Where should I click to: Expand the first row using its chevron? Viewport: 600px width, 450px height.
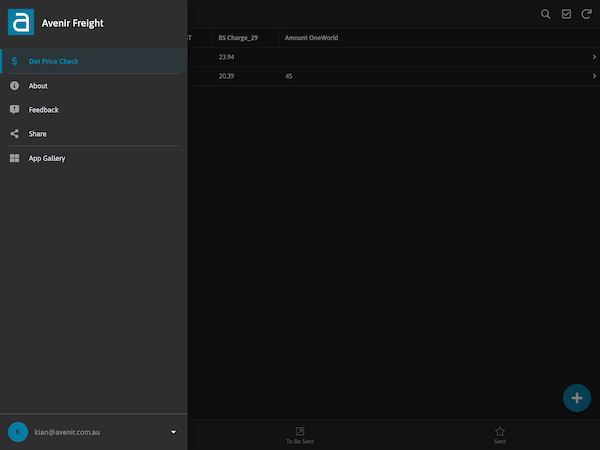click(x=594, y=57)
